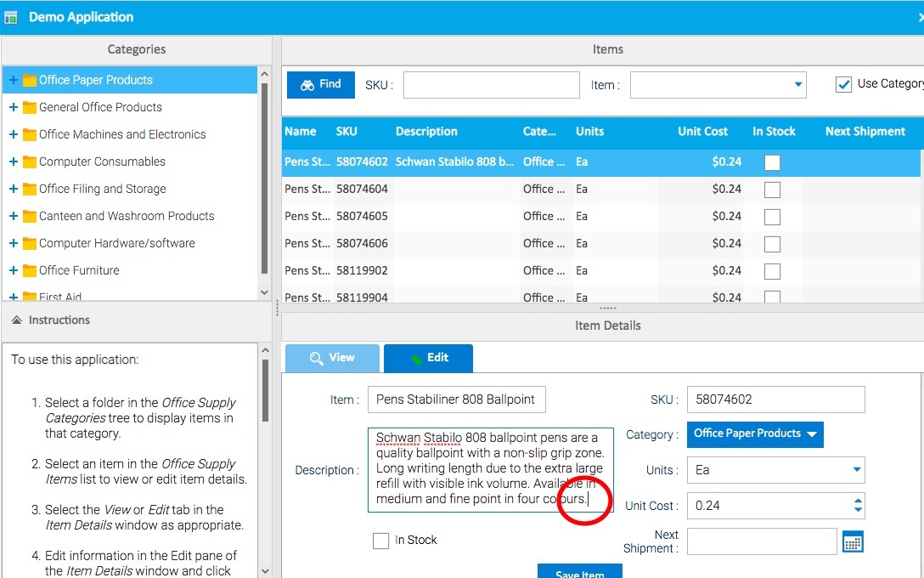This screenshot has height=578, width=924.
Task: Click the calendar icon beside Next Shipment
Action: point(853,541)
